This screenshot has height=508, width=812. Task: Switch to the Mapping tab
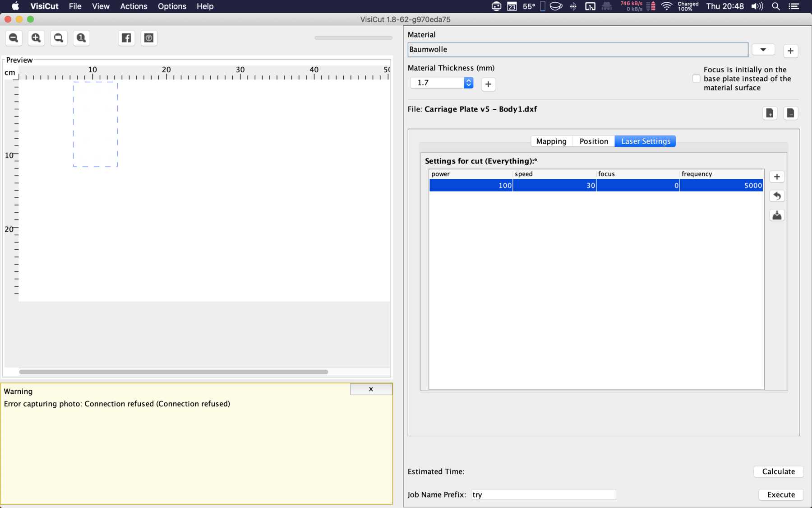(x=551, y=141)
